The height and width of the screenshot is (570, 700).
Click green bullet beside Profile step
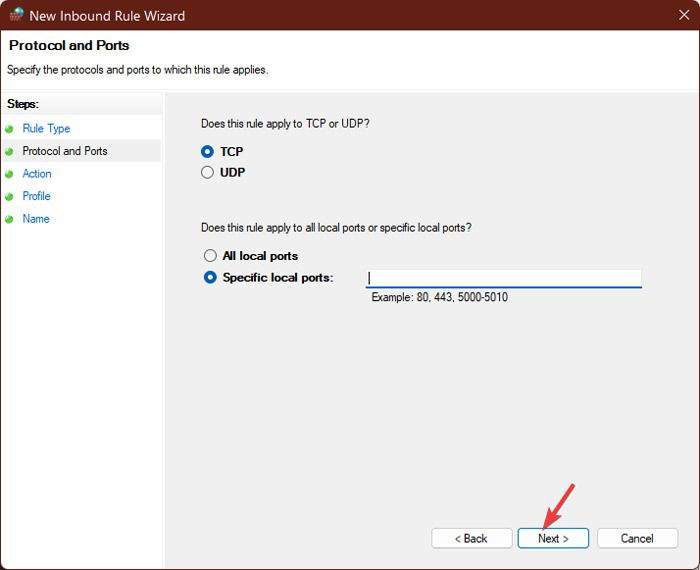pyautogui.click(x=9, y=196)
